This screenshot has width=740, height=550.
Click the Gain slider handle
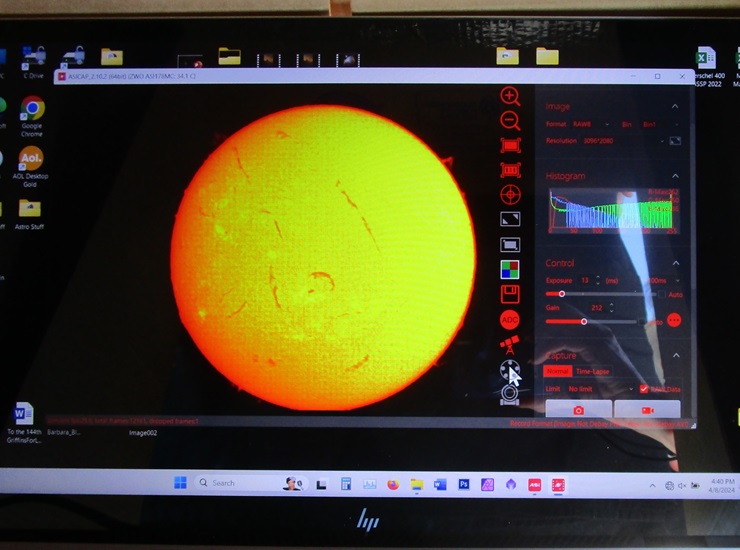584,322
